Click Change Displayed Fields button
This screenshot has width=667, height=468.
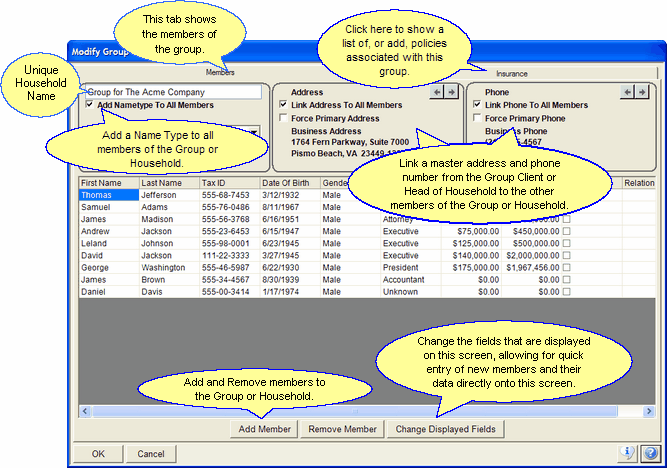click(x=445, y=429)
